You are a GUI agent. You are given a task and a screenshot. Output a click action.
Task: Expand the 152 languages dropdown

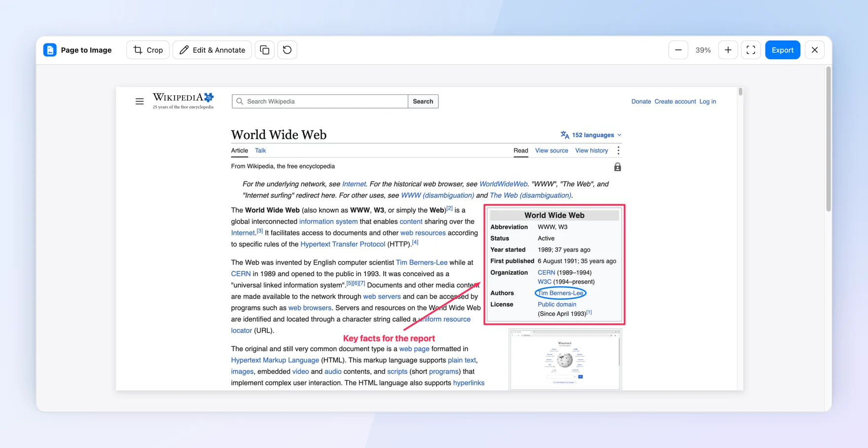pos(591,135)
